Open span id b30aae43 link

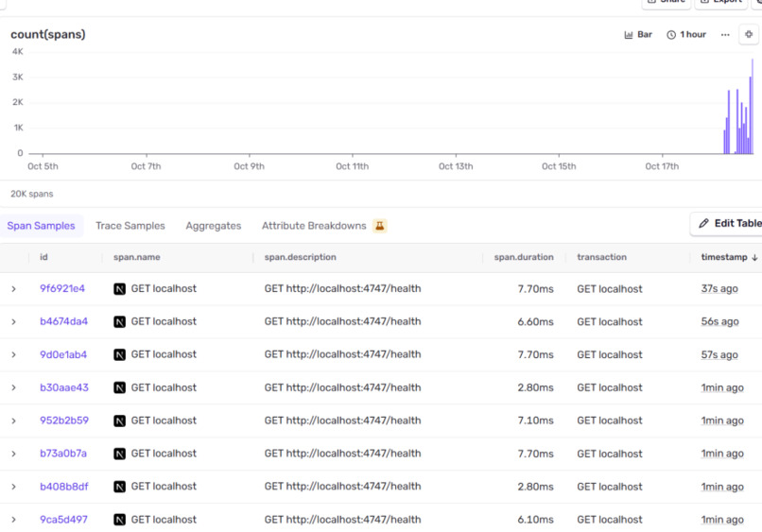(64, 387)
